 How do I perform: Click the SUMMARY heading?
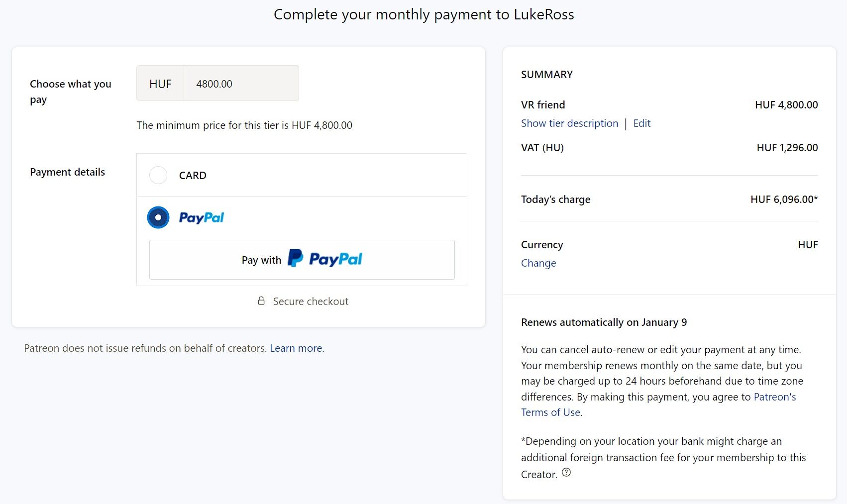(547, 75)
